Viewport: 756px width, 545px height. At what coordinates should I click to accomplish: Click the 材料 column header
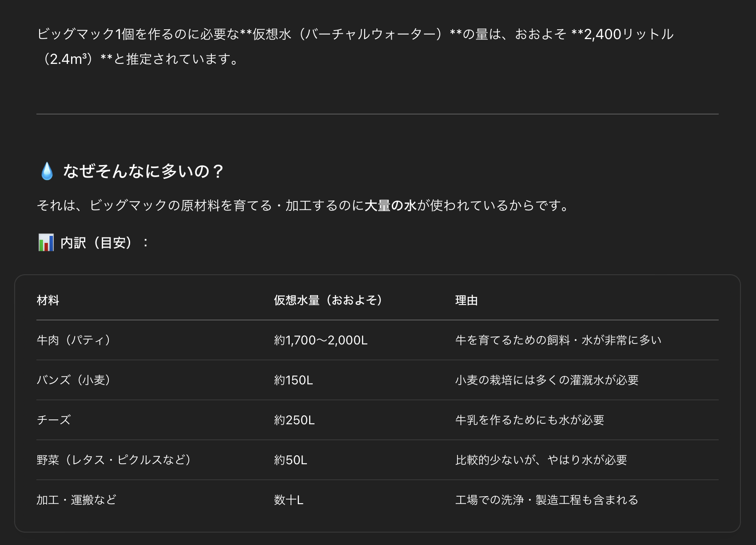coord(48,300)
